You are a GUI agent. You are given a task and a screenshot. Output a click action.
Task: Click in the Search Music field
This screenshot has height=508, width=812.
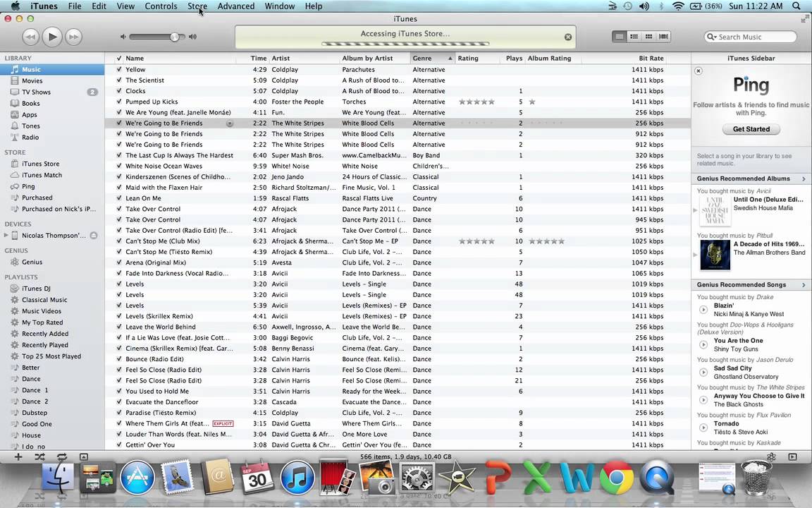click(x=751, y=37)
